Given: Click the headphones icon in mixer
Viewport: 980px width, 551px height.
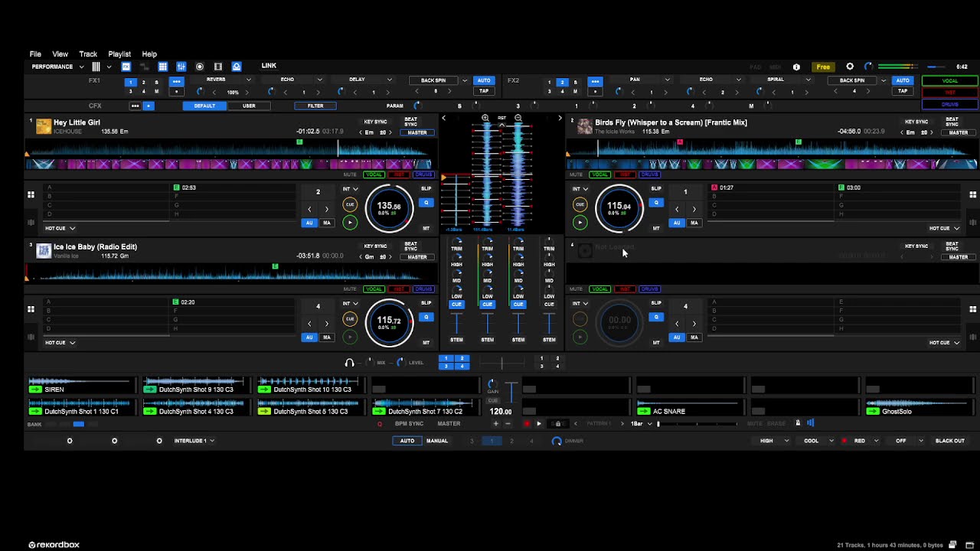Looking at the screenshot, I should click(350, 363).
